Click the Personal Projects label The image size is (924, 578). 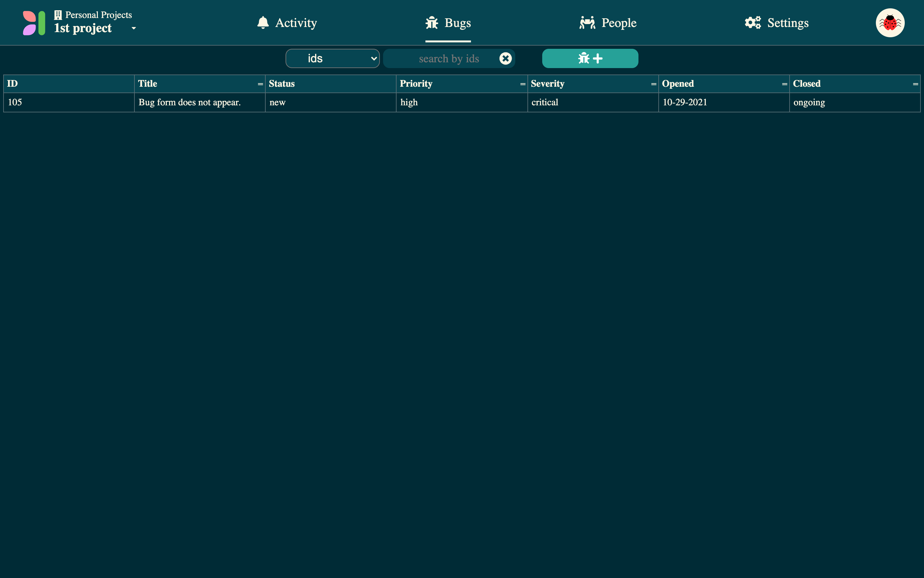(98, 15)
